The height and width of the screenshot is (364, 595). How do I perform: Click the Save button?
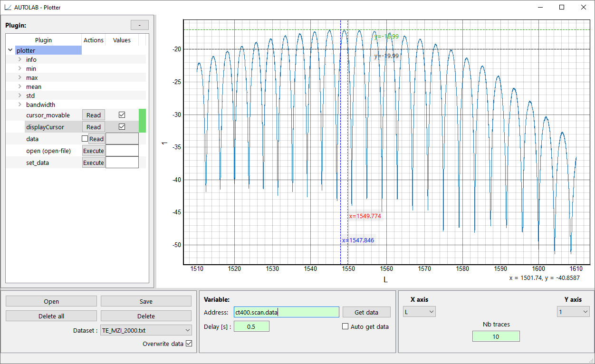tap(146, 301)
